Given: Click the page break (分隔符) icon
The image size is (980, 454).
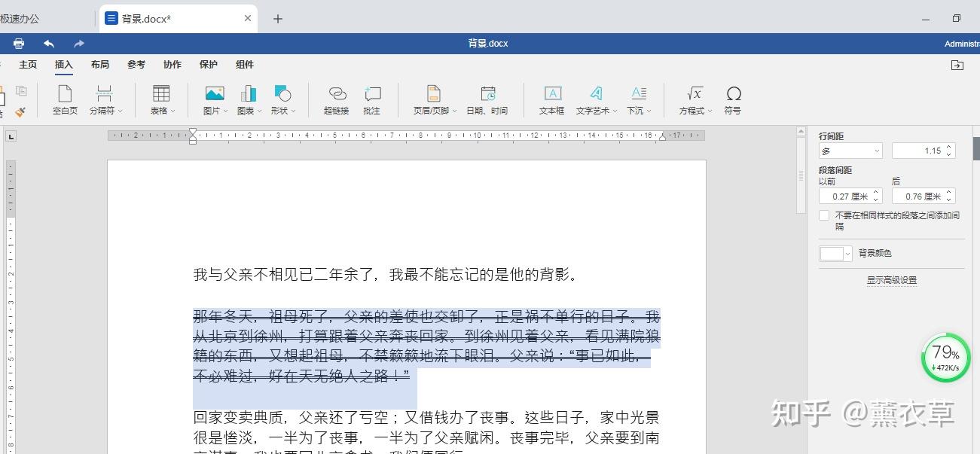Looking at the screenshot, I should (104, 94).
